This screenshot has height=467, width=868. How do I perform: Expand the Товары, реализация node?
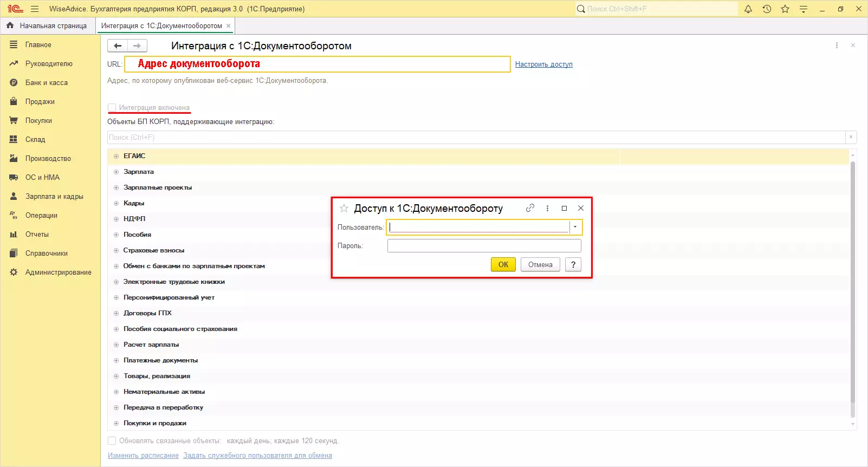tap(116, 376)
